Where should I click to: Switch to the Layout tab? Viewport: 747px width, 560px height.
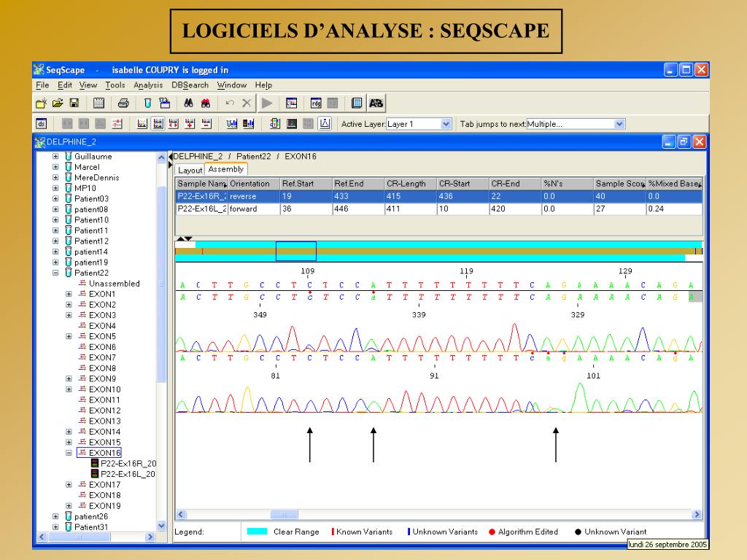coord(190,170)
